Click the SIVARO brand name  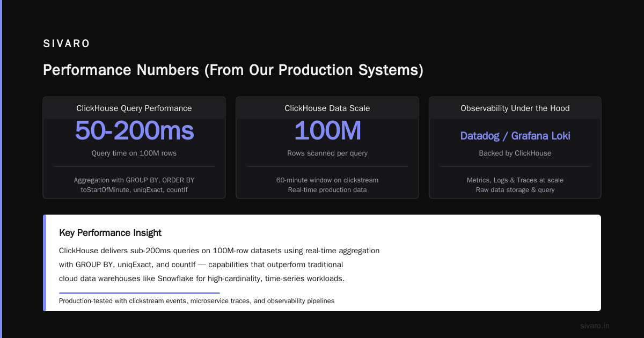coord(67,44)
